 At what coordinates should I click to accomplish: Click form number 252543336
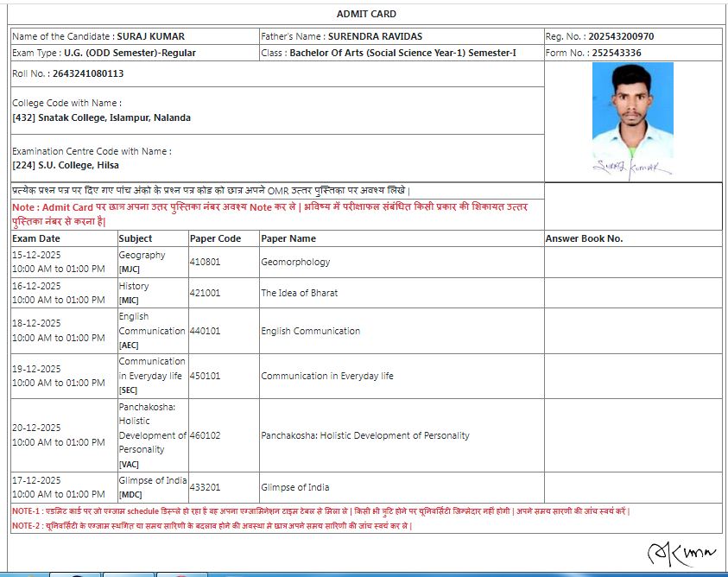pos(617,54)
